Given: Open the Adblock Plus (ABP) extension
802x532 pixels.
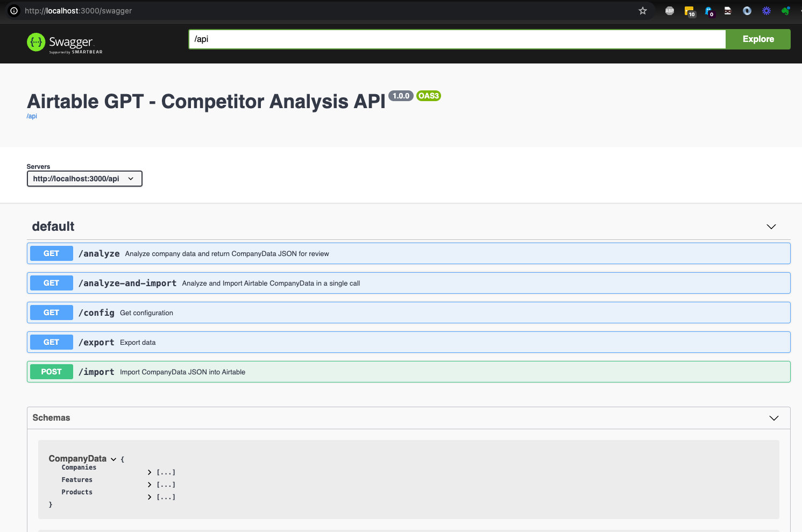Looking at the screenshot, I should click(670, 11).
